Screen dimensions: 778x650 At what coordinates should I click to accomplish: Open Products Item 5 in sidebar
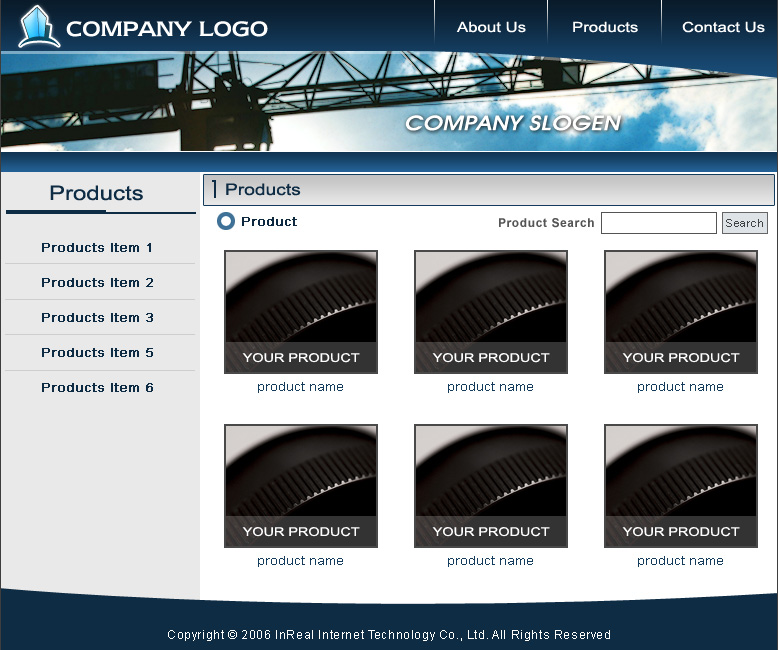click(x=97, y=352)
